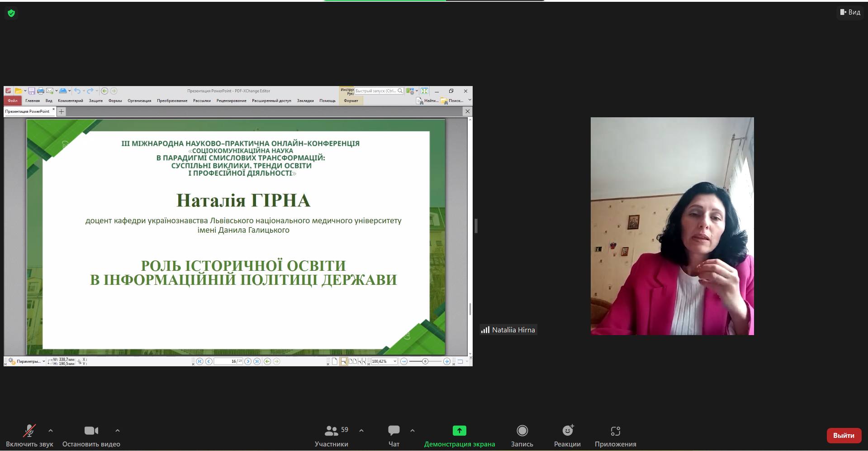The width and height of the screenshot is (868, 451).
Task: Open Zoom Apps (Приложения)
Action: click(x=615, y=436)
